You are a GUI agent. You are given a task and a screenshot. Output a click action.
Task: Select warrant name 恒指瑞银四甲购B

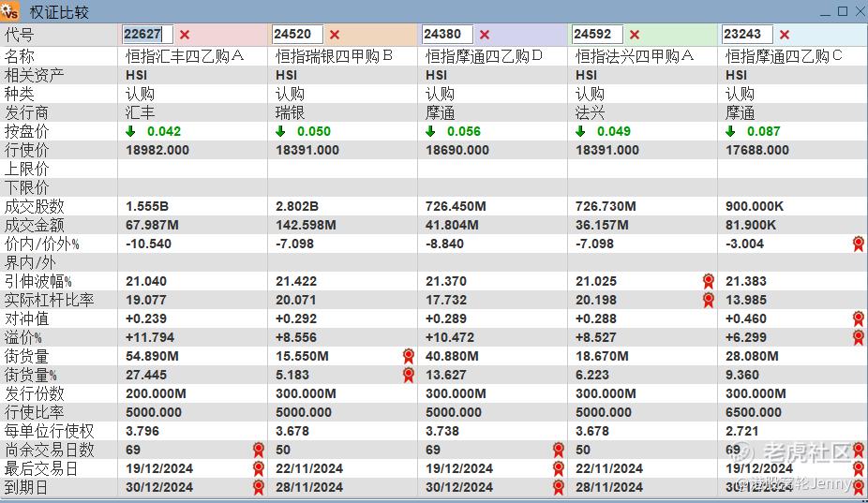click(x=335, y=56)
